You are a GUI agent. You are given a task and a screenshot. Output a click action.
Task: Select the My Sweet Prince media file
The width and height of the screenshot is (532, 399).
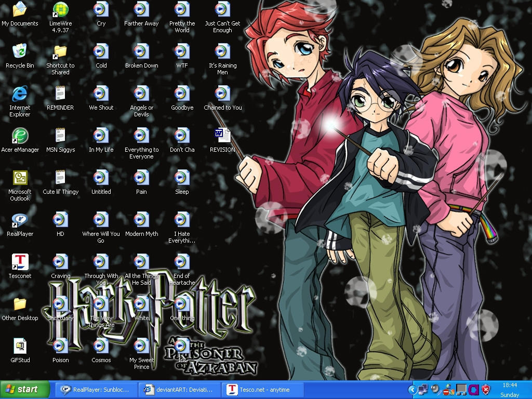pos(141,345)
